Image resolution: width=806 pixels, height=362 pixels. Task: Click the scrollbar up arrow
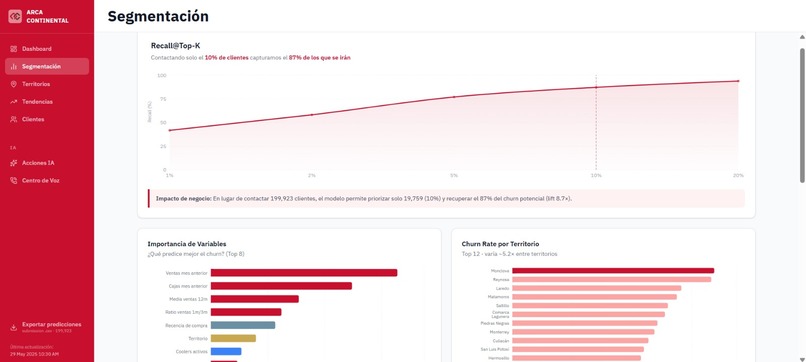point(802,37)
